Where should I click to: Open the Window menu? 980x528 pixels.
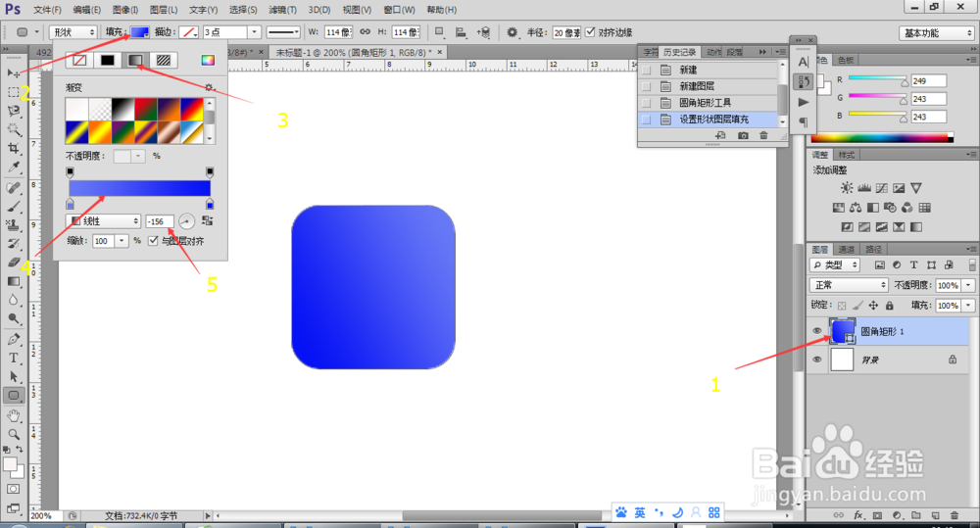(399, 10)
